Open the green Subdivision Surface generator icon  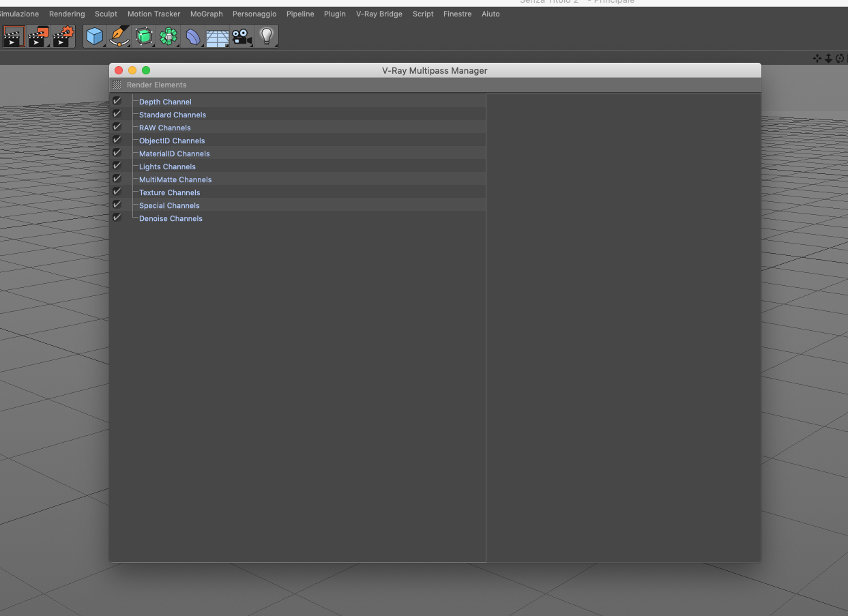tap(144, 36)
